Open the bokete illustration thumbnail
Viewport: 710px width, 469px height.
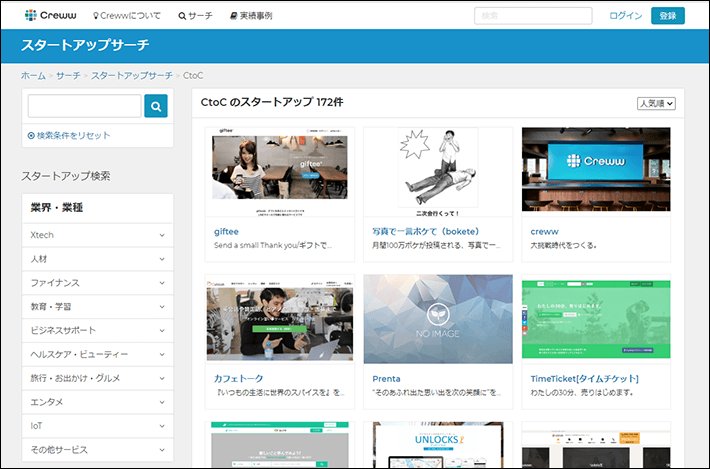[x=438, y=172]
